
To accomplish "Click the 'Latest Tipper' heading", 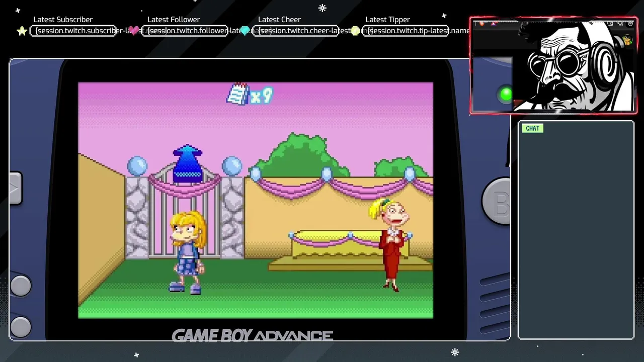I will tap(387, 20).
